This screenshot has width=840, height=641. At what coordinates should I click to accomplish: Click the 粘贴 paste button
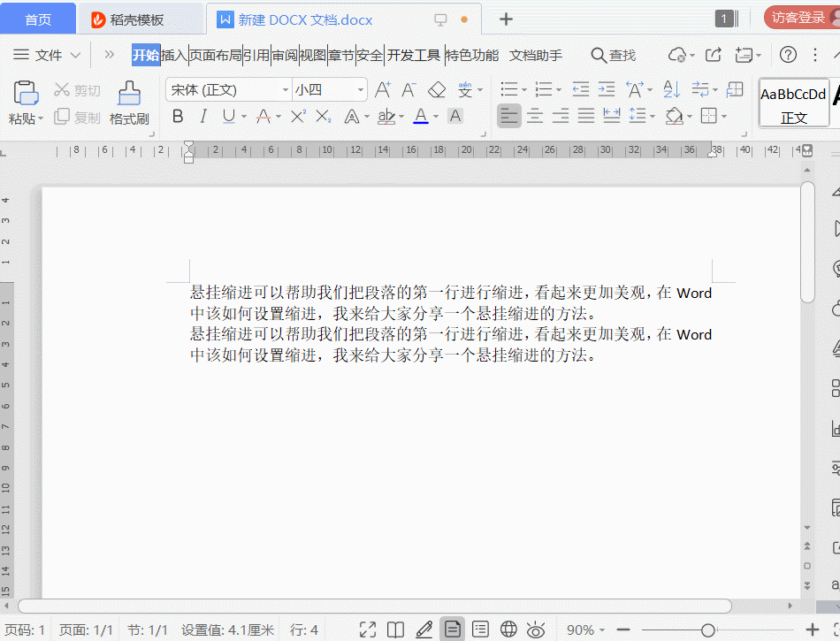click(25, 103)
